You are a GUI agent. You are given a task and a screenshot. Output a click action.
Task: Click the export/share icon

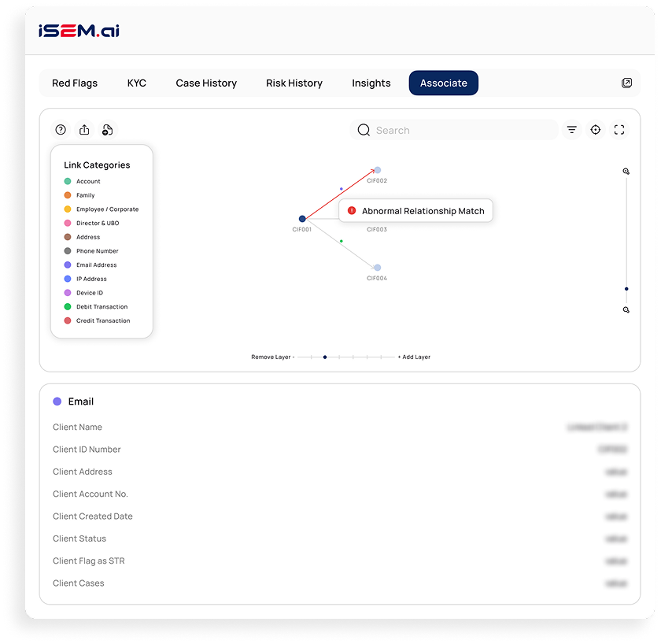click(x=84, y=129)
